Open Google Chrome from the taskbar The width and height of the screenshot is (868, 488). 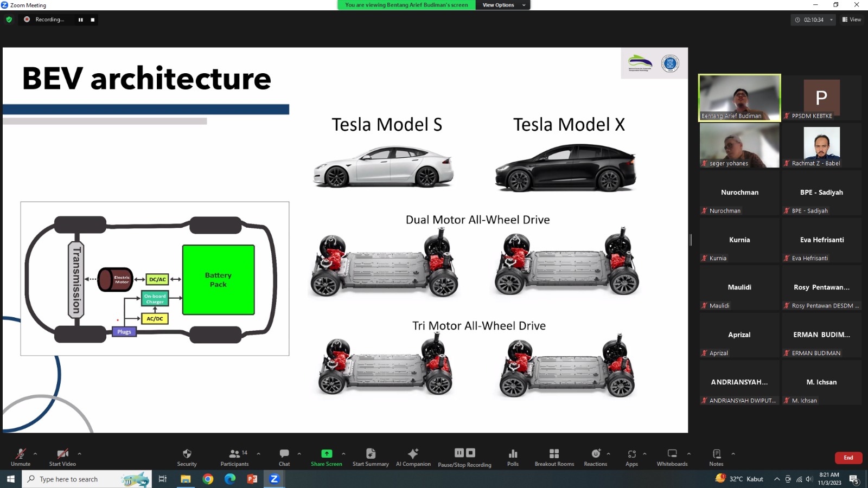pos(208,479)
